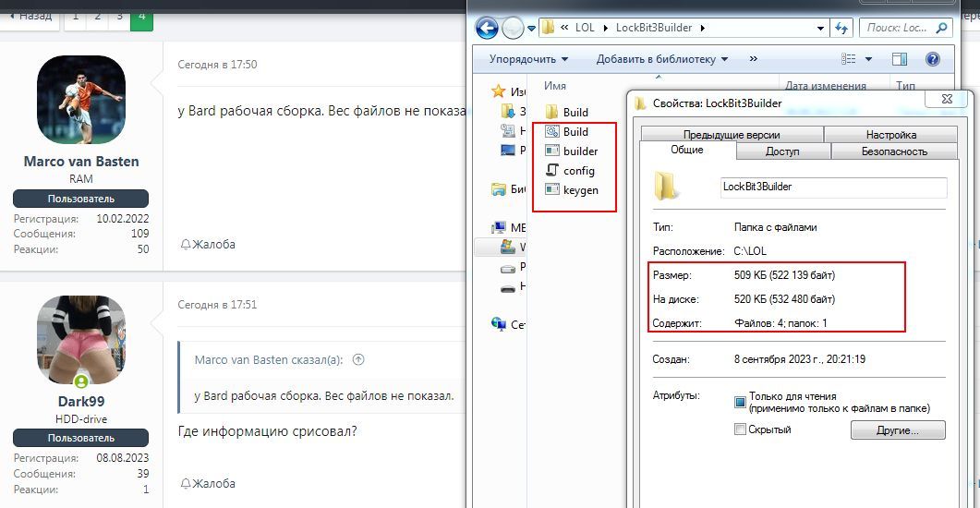The image size is (980, 508).
Task: Toggle Скрытый checkbox
Action: (x=740, y=429)
